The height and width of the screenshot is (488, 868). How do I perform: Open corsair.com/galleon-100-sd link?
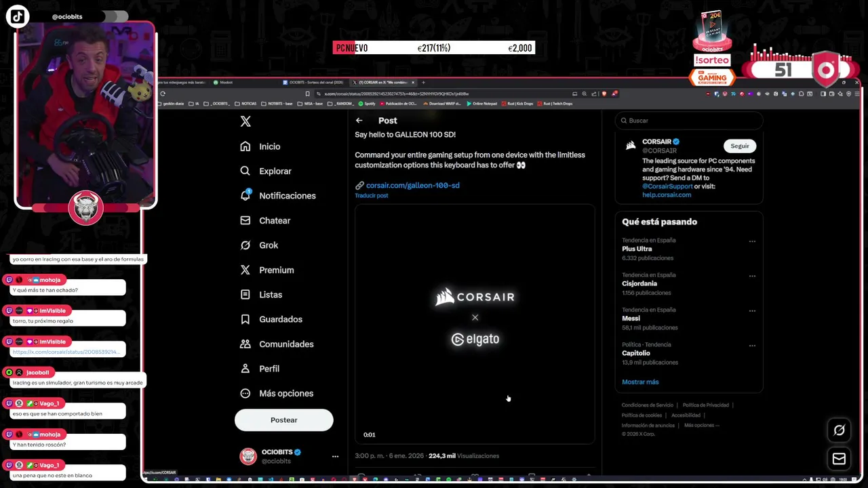coord(412,185)
